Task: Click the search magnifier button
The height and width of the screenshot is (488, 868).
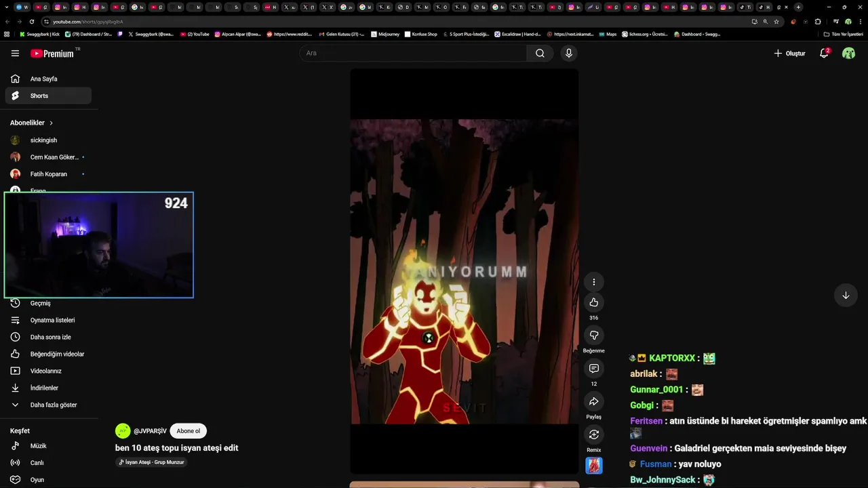Action: (x=540, y=54)
